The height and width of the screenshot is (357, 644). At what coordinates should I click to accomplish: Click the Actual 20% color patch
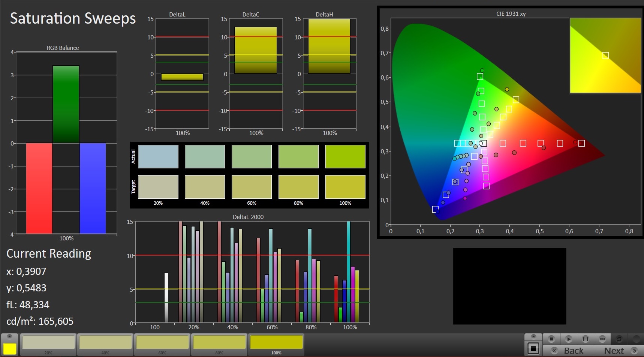click(158, 156)
